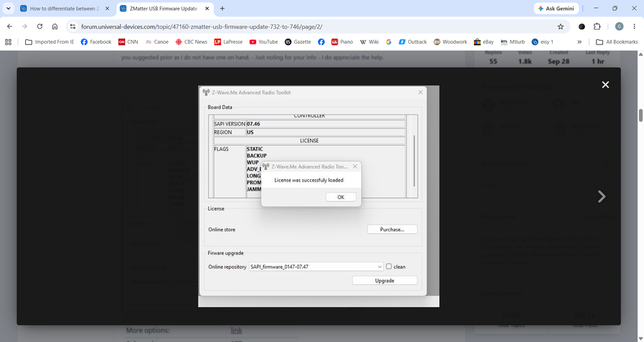Click the More options link below the image

[x=236, y=330]
